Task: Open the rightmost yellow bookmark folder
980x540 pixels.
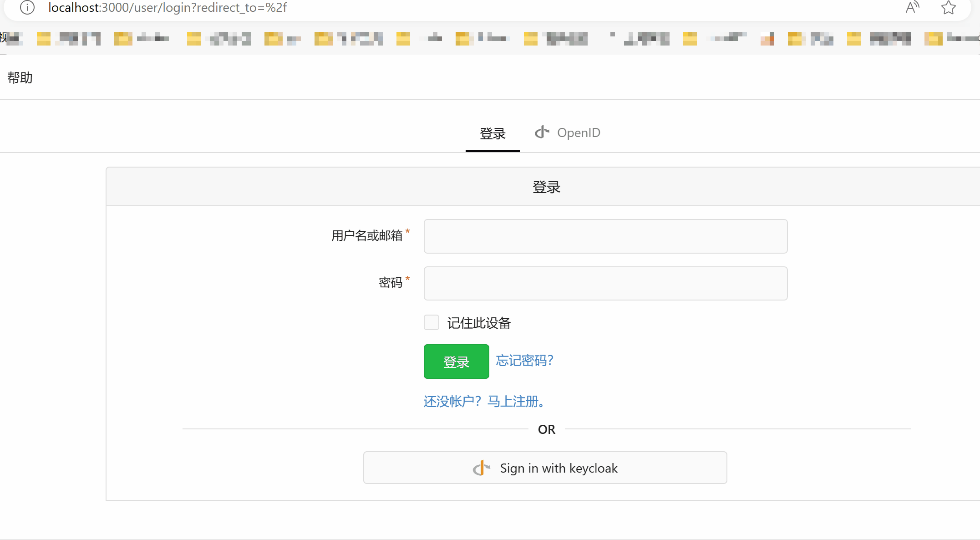Action: point(933,39)
